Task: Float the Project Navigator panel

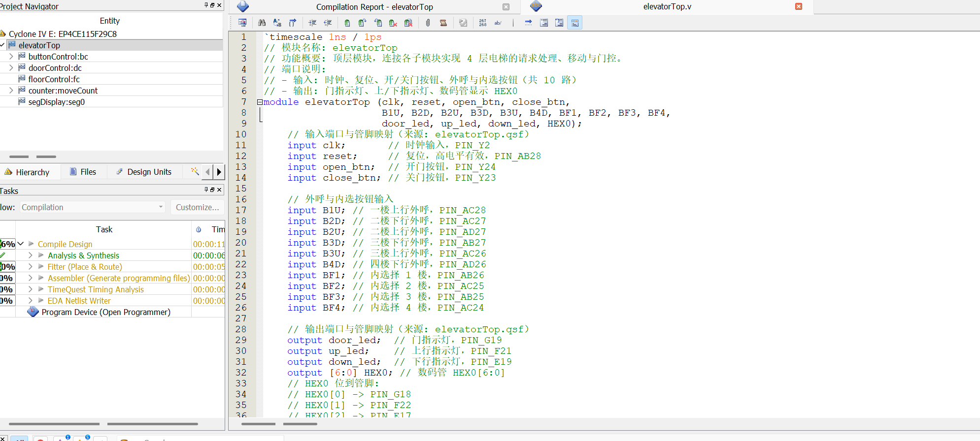Action: click(x=213, y=5)
